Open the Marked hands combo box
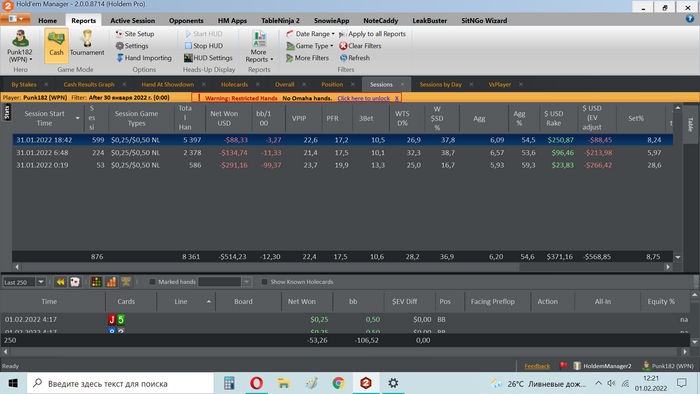Image resolution: width=700 pixels, height=394 pixels. click(224, 282)
